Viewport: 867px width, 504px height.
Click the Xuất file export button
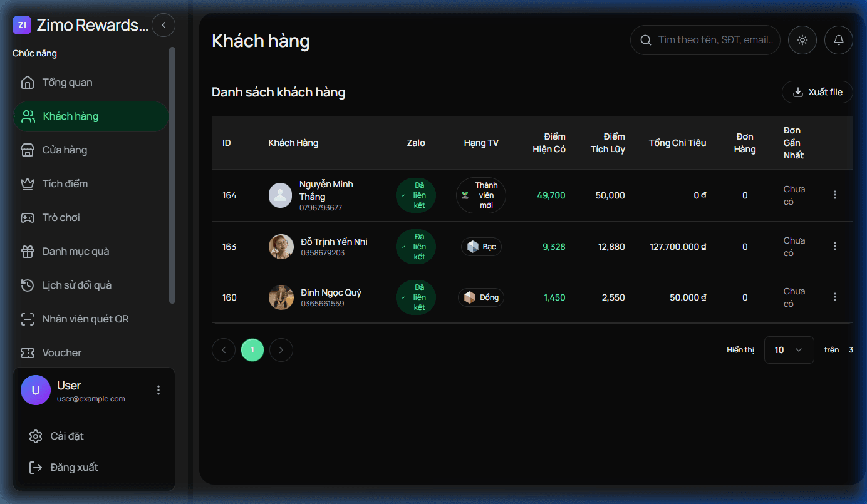coord(817,92)
